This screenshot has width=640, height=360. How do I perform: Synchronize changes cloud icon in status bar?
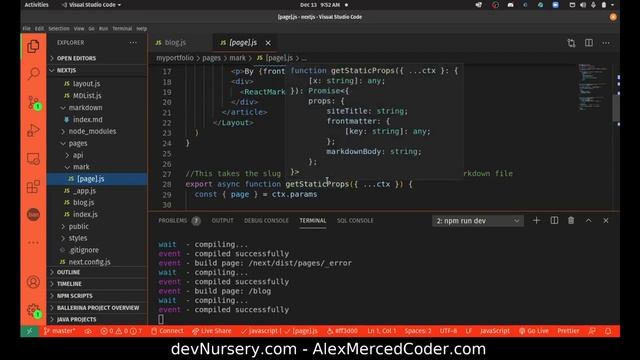click(88, 331)
